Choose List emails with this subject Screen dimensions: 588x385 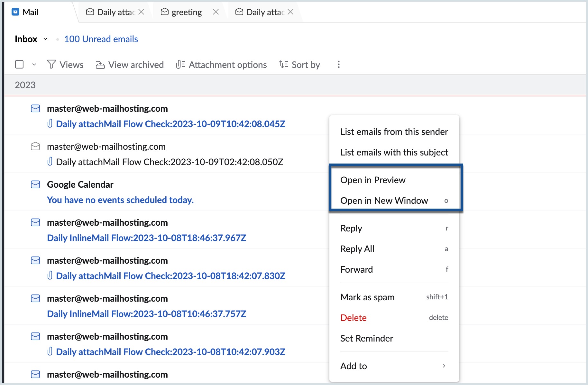[x=394, y=152]
